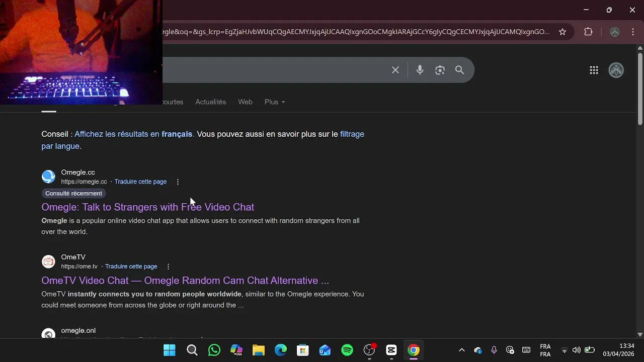The height and width of the screenshot is (362, 644).
Task: Click the scrollbar up arrow
Action: tap(640, 48)
